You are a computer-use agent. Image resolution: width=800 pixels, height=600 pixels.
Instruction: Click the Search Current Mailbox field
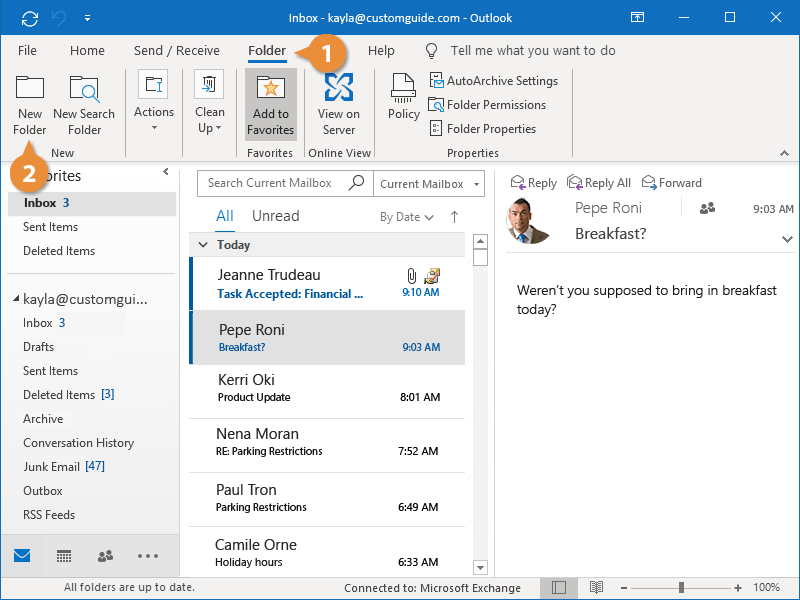(x=270, y=184)
